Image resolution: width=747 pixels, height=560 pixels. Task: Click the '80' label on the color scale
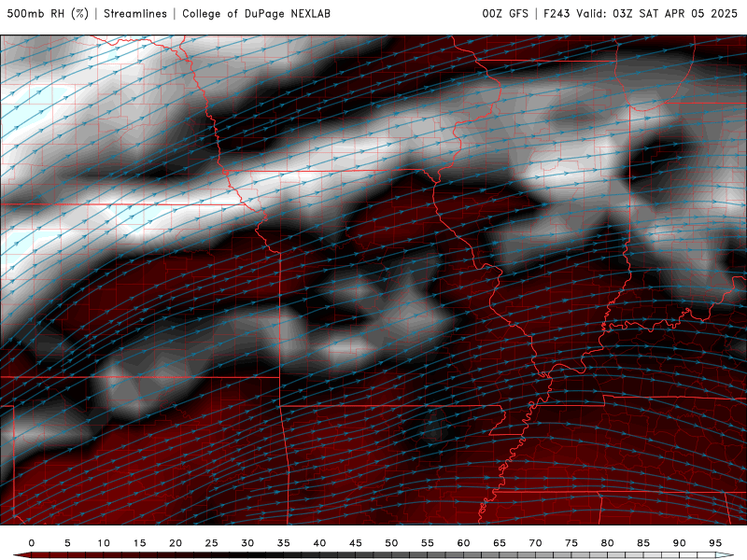coord(607,543)
